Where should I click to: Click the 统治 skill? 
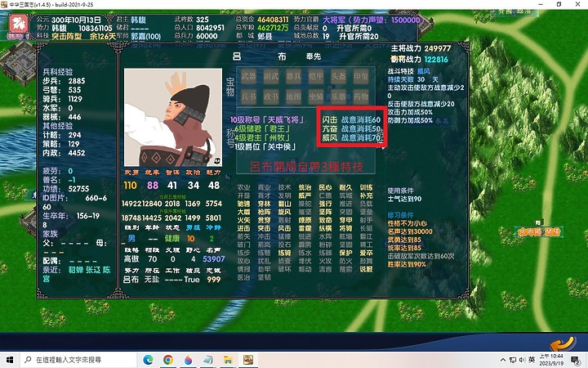[x=305, y=187]
